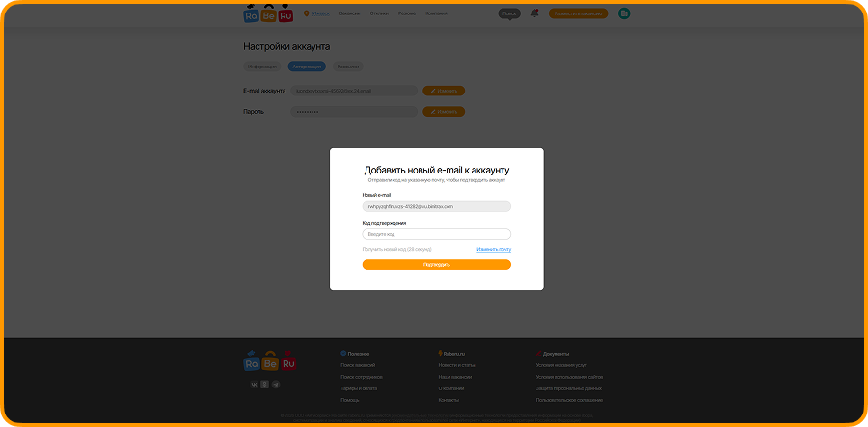
Task: Open the Odnoklassniki social icon in footer
Action: [x=265, y=385]
